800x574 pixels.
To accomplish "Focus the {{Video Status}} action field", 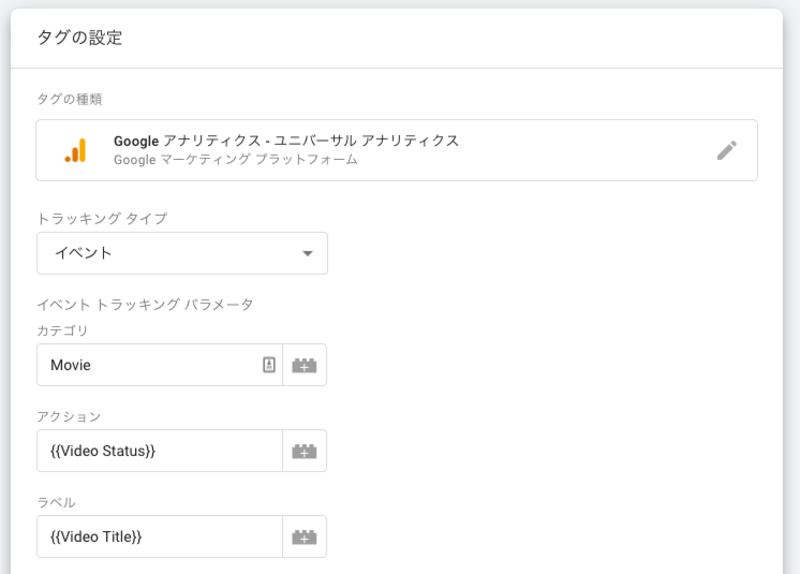I will point(159,451).
